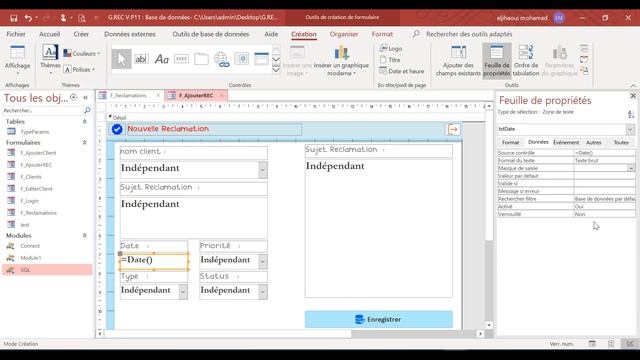Select the Label (Aa) control
Image resolution: width=640 pixels, height=360 pixels.
point(162,59)
